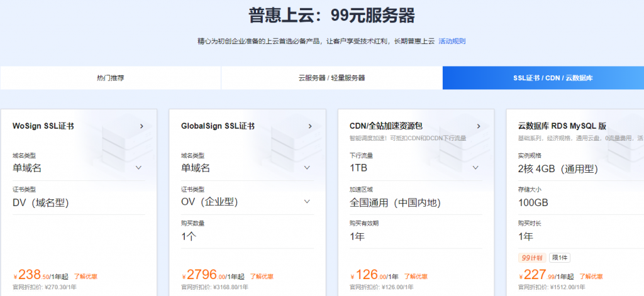Click the 全国通用（中国内地）region value
Viewport: 644px width, 296px height.
[x=395, y=202]
